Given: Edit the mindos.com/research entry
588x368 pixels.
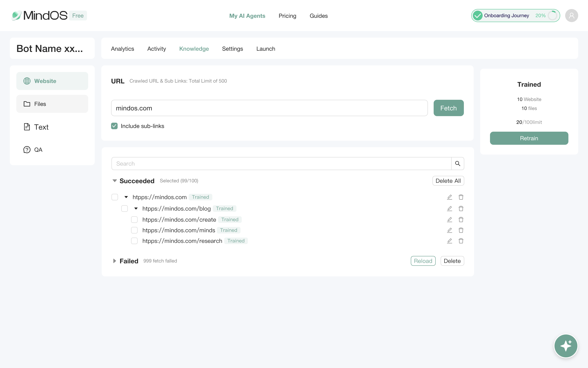Looking at the screenshot, I should coord(450,241).
